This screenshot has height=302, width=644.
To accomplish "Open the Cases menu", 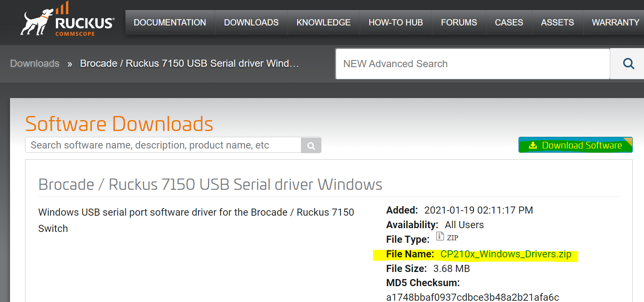I will click(x=509, y=23).
